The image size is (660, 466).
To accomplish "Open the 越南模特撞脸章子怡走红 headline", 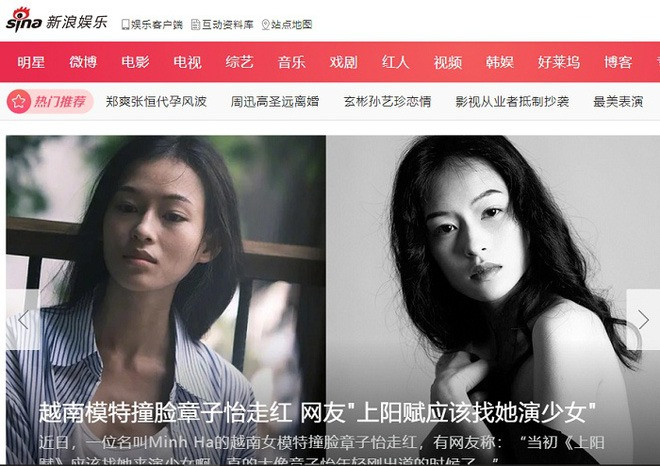I will (165, 412).
